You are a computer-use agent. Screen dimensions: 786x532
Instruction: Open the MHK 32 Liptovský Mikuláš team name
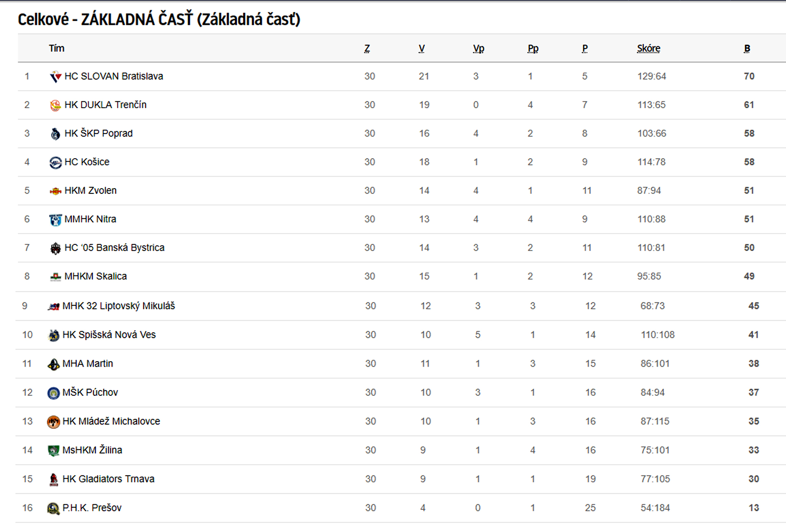119,306
